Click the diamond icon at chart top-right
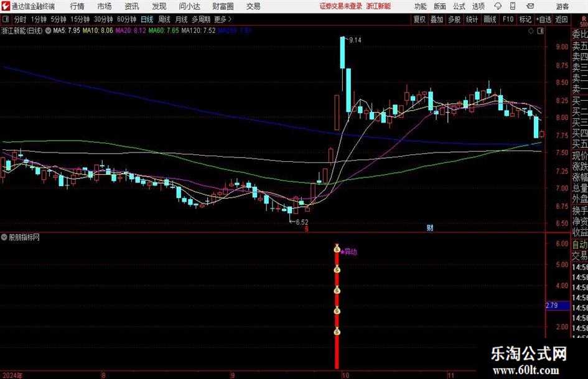The width and height of the screenshot is (588, 379). click(531, 31)
